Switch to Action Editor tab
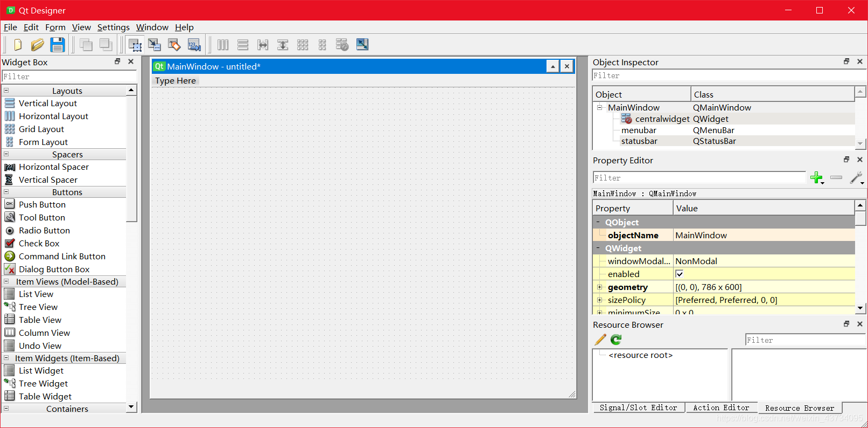 (x=721, y=408)
